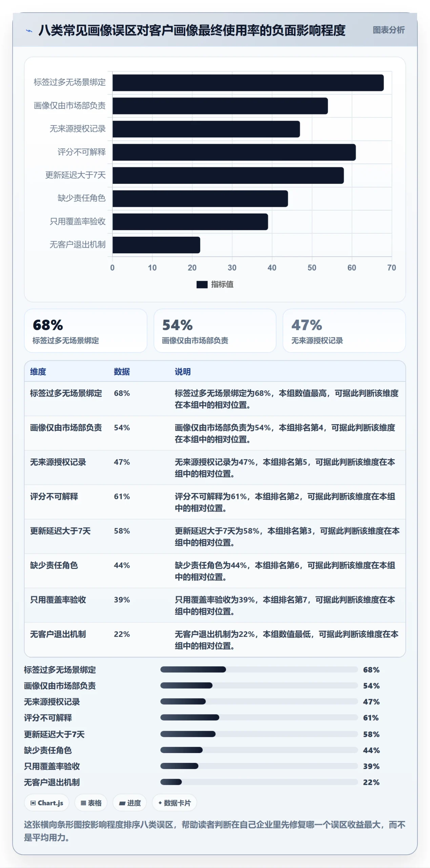This screenshot has width=430, height=868.
Task: Click the 更新延迟大于7天 progress bar
Action: pyautogui.click(x=259, y=734)
